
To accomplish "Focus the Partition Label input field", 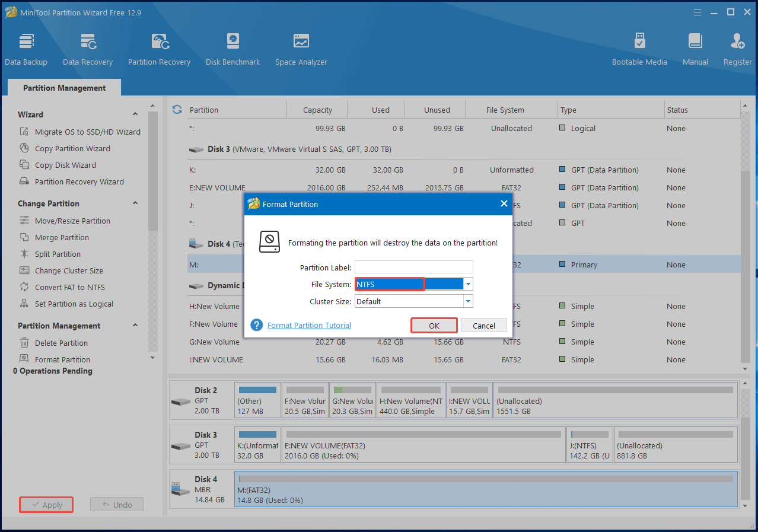I will 414,267.
